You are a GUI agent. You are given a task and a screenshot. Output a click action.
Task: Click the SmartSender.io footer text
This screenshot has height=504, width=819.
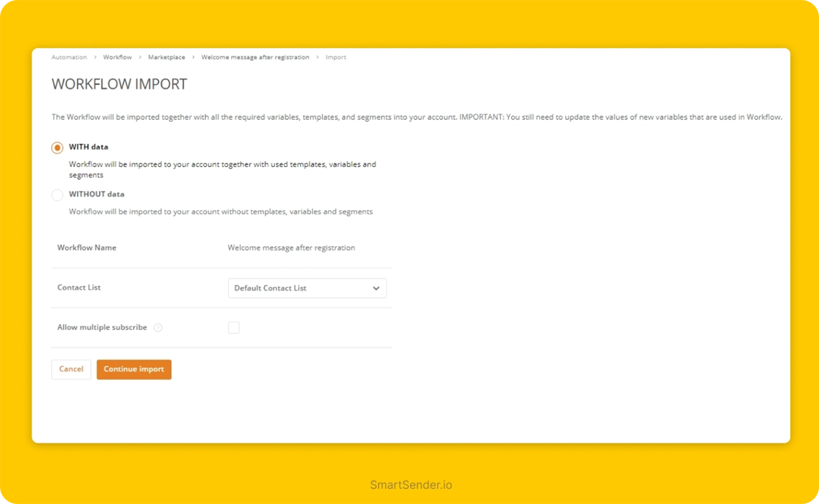pyautogui.click(x=411, y=486)
